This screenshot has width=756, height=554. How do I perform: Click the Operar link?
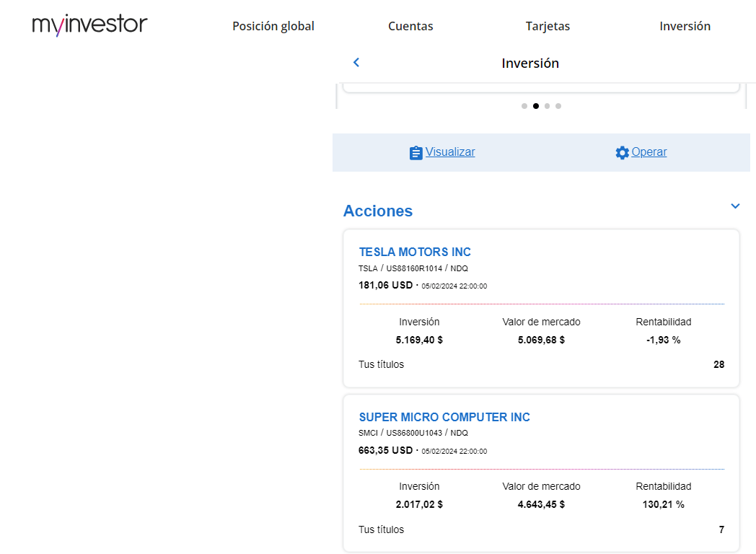[x=649, y=152]
